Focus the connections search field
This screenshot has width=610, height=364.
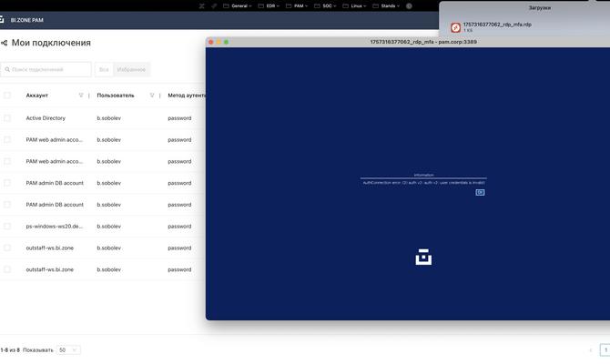coord(46,69)
